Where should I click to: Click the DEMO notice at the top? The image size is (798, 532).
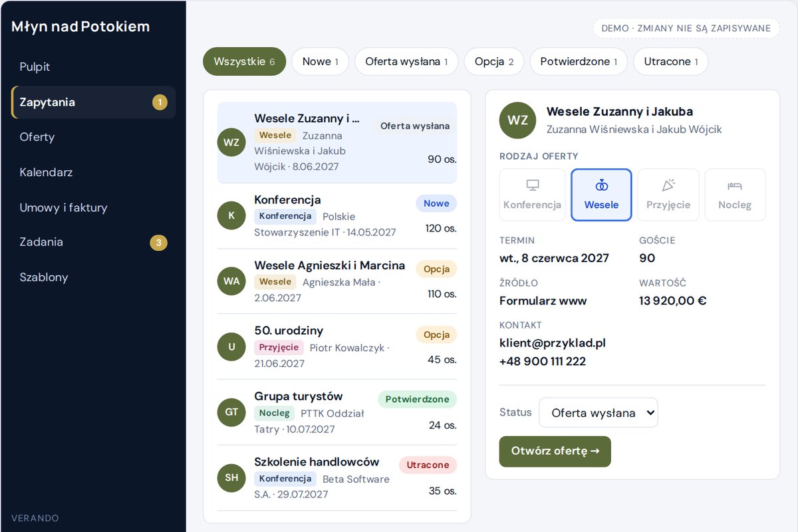point(686,29)
